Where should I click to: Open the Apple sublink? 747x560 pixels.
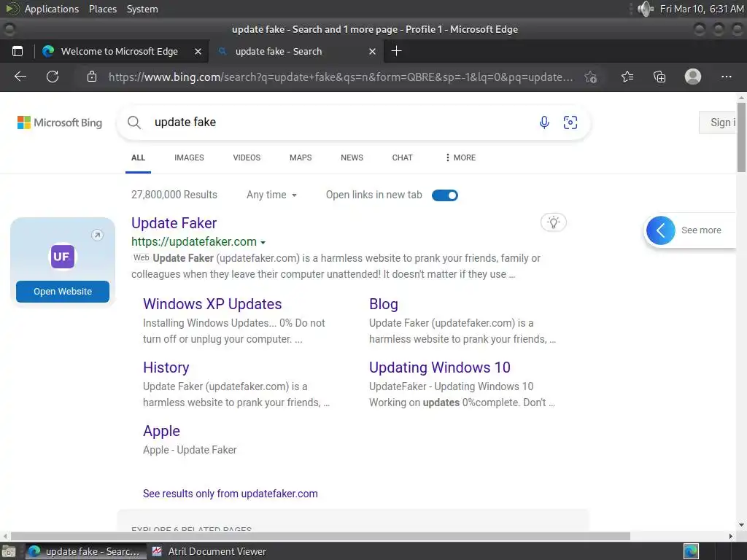point(161,431)
